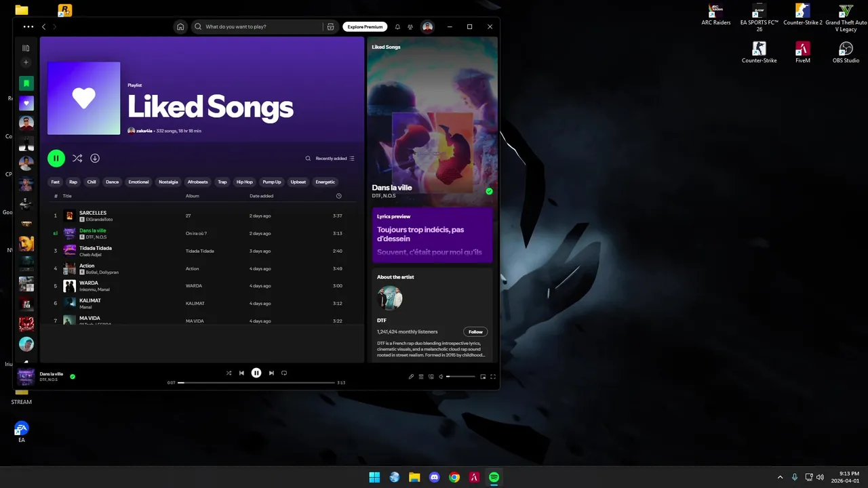868x488 pixels.
Task: Select the Afrobeats filter chip
Action: pos(198,182)
